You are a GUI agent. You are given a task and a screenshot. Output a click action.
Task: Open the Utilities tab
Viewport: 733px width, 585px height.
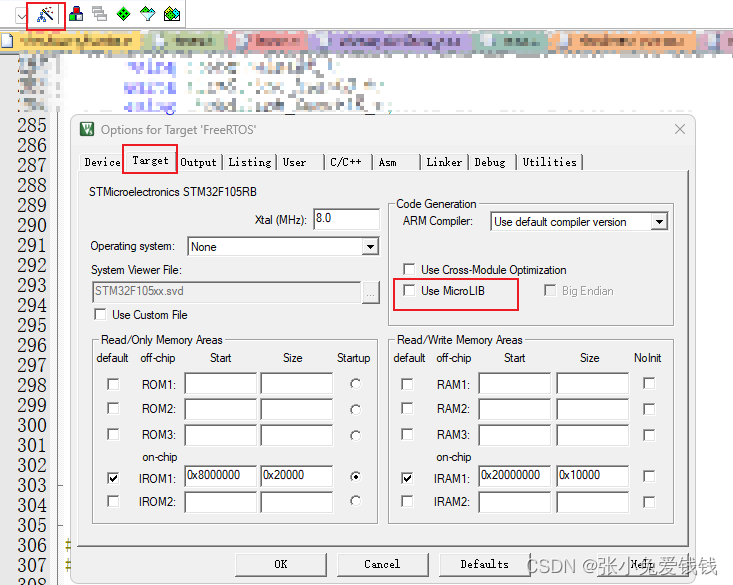(549, 162)
